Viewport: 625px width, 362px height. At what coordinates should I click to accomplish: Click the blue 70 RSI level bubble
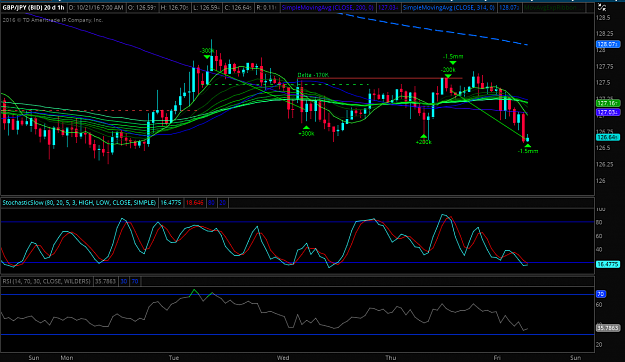601,294
